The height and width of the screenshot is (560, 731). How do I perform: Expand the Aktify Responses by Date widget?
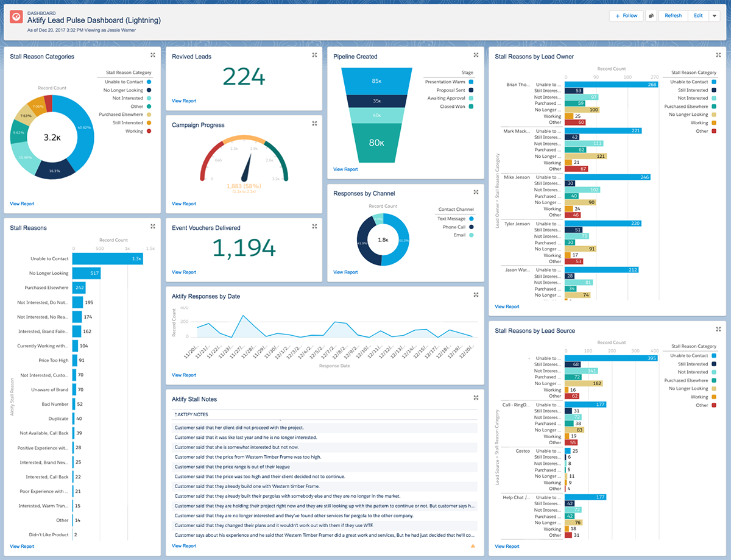(x=476, y=295)
